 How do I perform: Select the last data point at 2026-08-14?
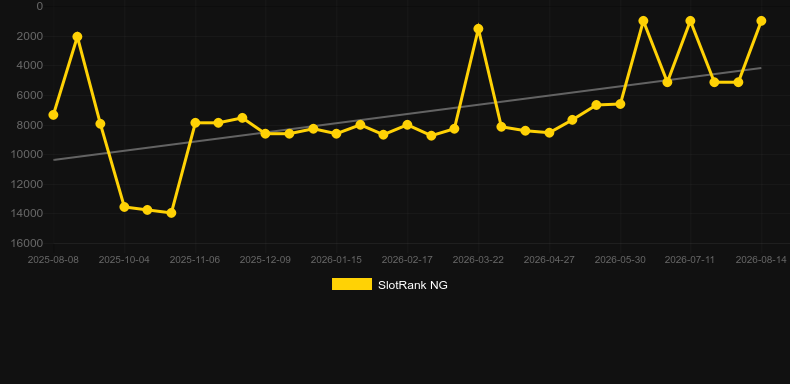[761, 21]
